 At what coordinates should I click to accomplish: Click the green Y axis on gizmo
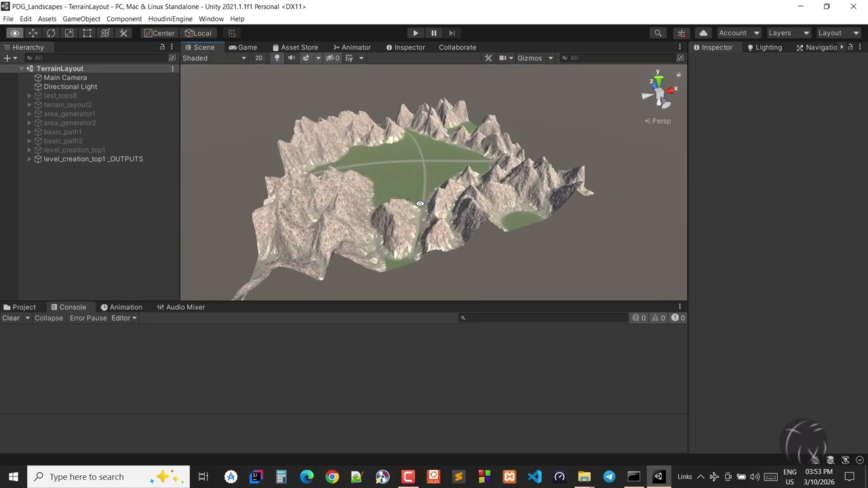point(658,81)
